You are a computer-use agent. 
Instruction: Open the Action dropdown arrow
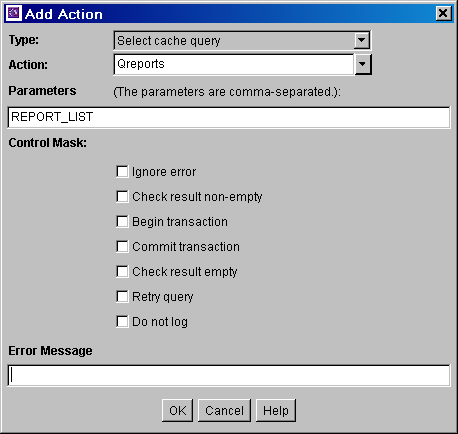(x=362, y=64)
